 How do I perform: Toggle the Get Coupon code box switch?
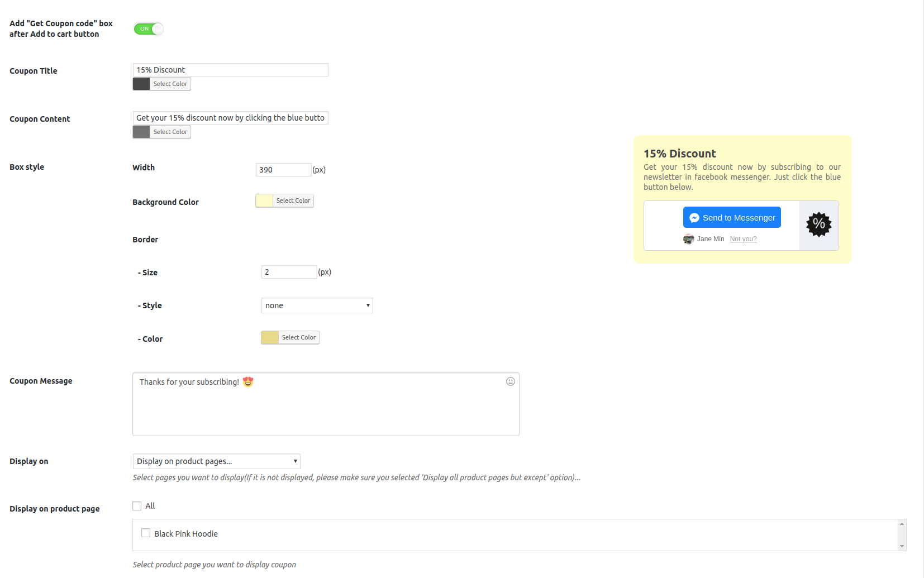[148, 28]
